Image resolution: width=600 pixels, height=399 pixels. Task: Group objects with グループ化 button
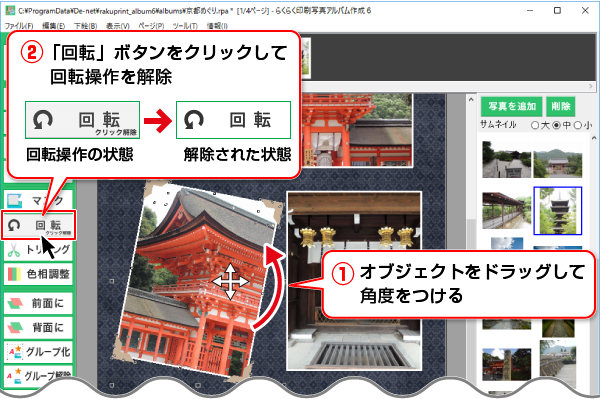38,352
